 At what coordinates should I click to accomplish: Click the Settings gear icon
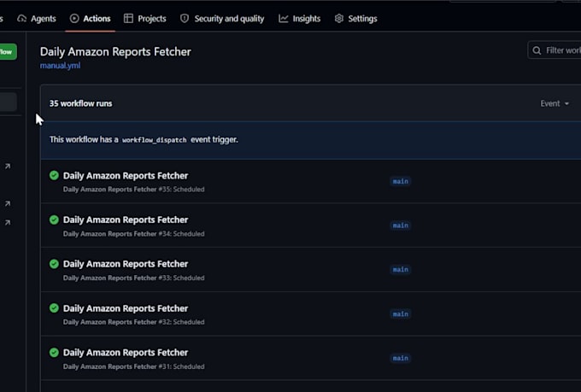[x=339, y=19]
